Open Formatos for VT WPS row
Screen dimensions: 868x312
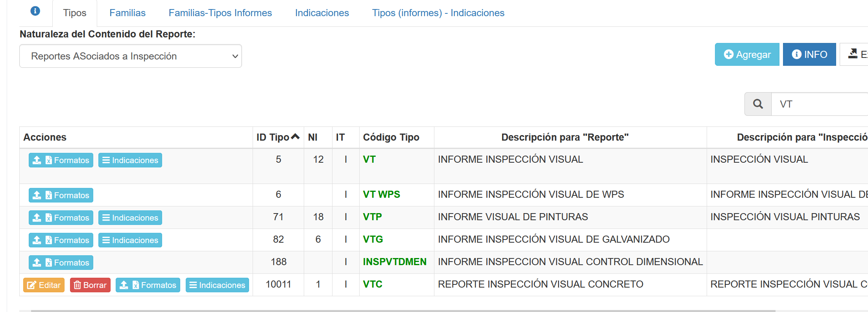[x=61, y=195]
